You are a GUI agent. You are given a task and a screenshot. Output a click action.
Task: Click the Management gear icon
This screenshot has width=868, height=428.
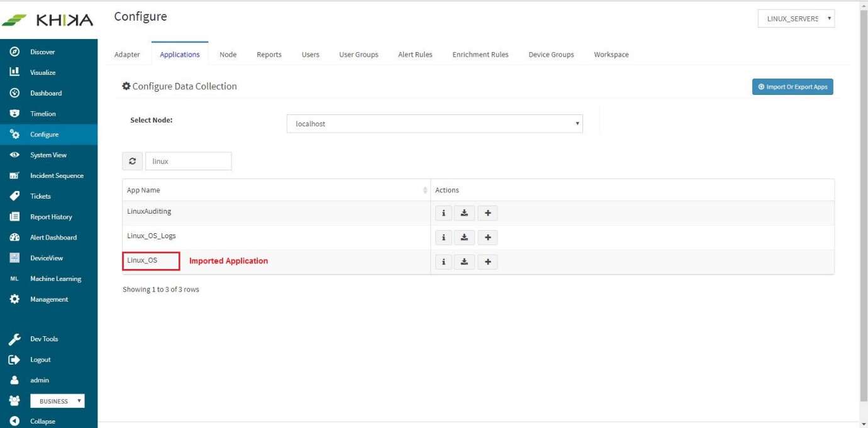click(x=14, y=299)
